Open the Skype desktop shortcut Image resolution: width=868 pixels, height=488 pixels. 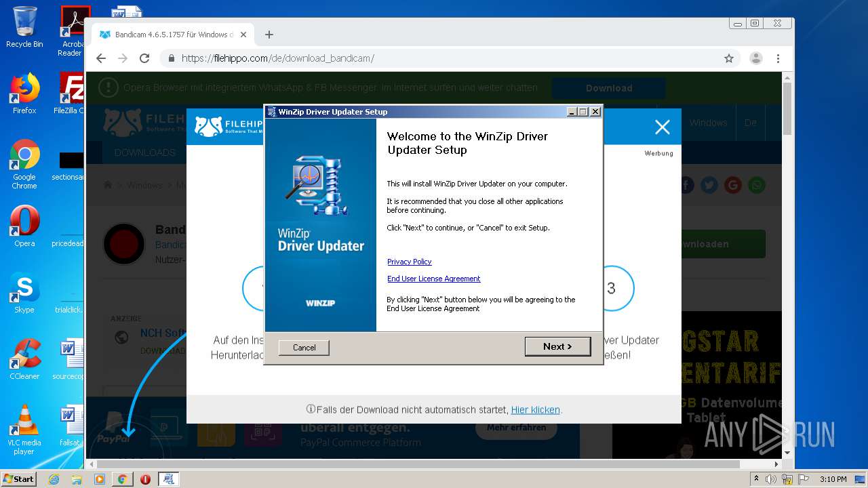click(x=24, y=293)
